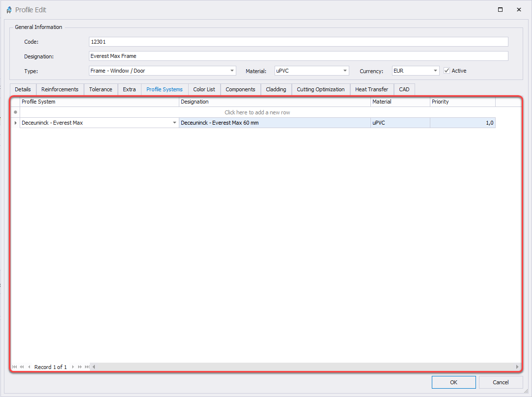Image resolution: width=532 pixels, height=397 pixels.
Task: Open the Currency dropdown
Action: click(435, 71)
